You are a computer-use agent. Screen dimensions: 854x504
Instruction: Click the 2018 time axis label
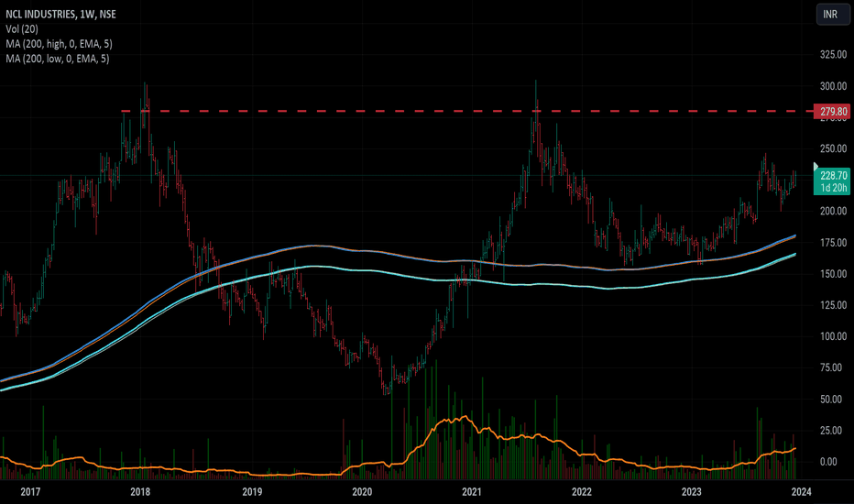tap(140, 492)
